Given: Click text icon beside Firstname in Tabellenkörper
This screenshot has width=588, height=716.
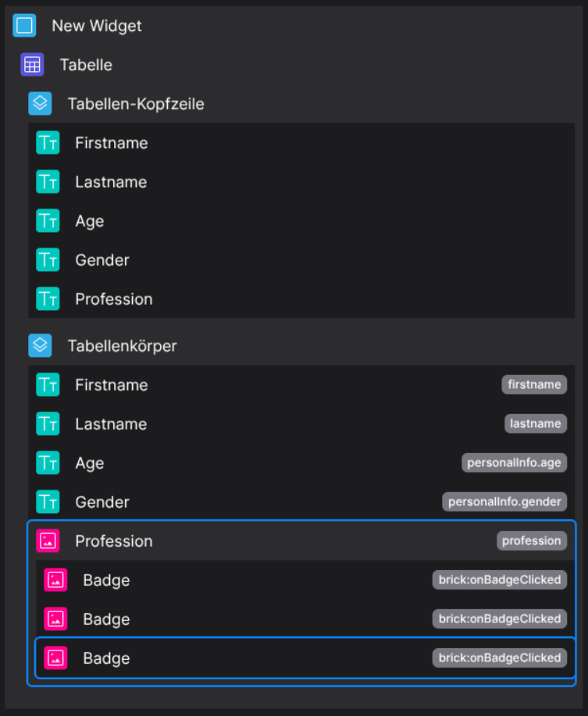Looking at the screenshot, I should click(48, 385).
